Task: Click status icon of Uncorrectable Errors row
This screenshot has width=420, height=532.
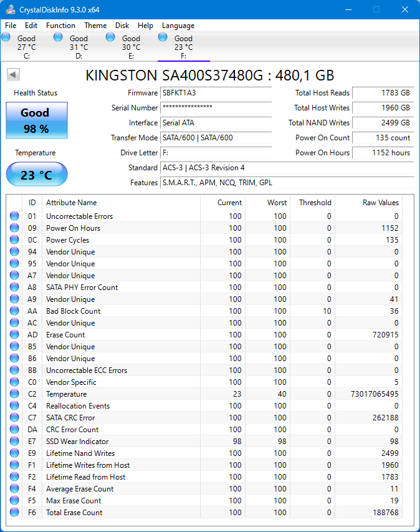Action: [14, 216]
